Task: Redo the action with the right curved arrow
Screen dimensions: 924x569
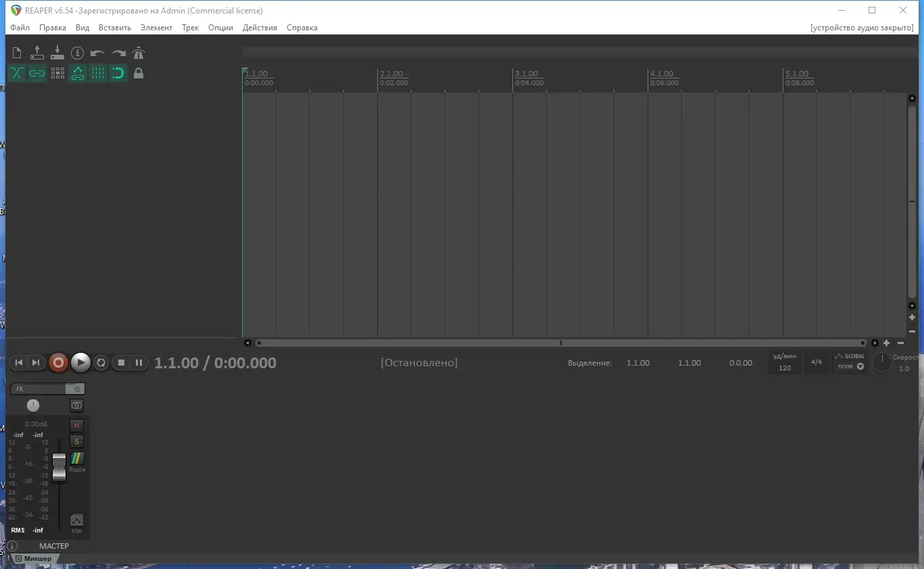Action: point(118,53)
